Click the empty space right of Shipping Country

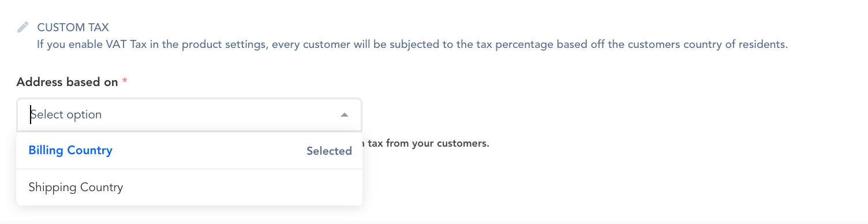tap(242, 188)
